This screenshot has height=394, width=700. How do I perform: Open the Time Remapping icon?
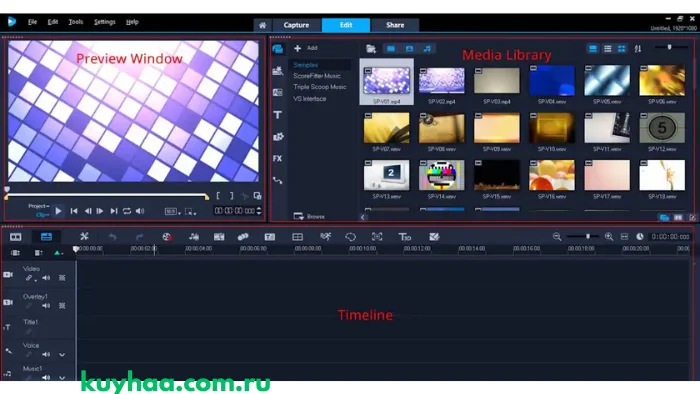(x=326, y=236)
